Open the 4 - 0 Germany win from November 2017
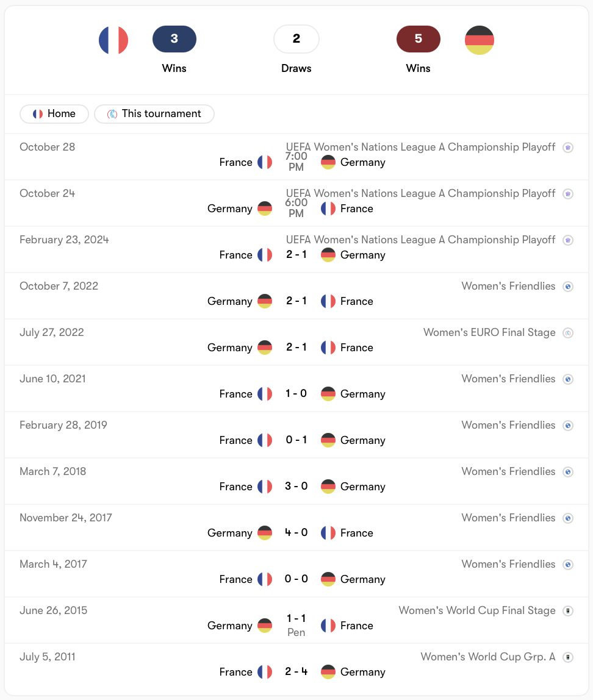The width and height of the screenshot is (593, 700). tap(296, 532)
